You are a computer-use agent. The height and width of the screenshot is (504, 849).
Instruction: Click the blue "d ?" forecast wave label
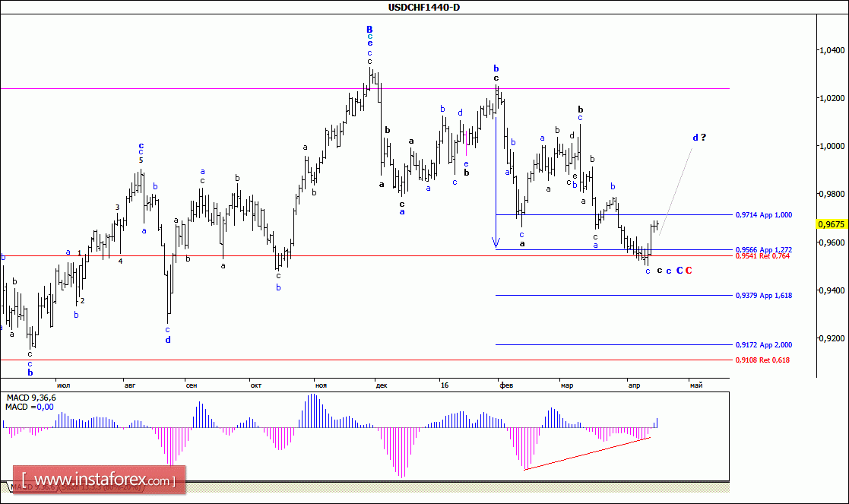[x=699, y=138]
